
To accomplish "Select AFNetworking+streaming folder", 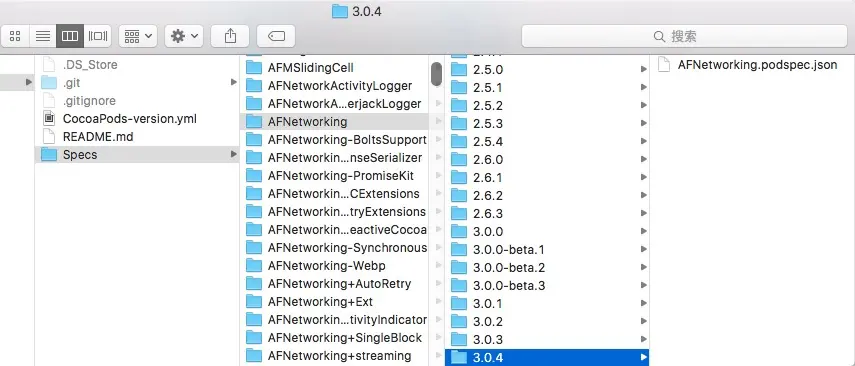I will click(334, 356).
